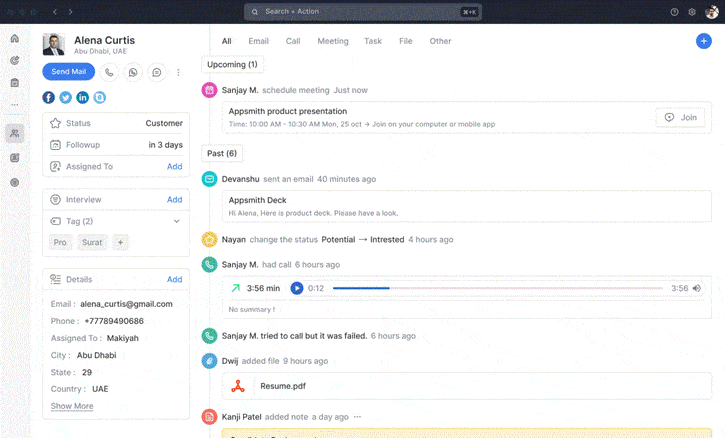Play the 3:56 min call recording
Screen dimensions: 725x438
click(x=297, y=288)
